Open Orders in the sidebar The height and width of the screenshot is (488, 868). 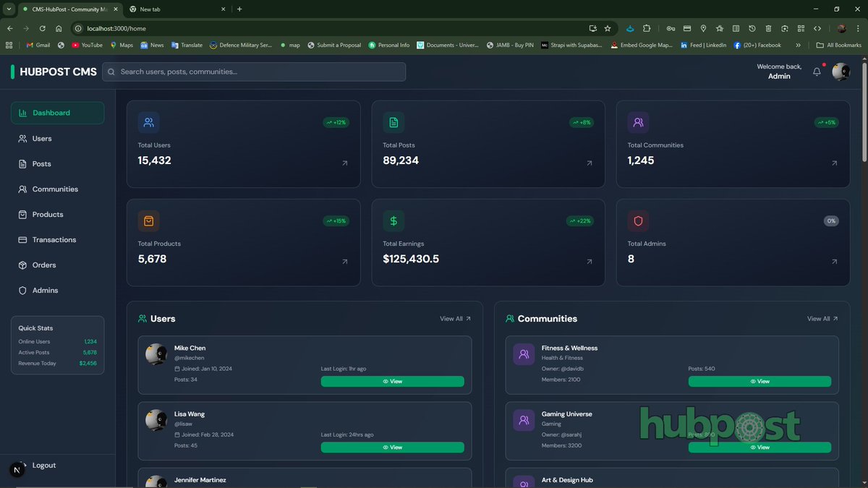[x=57, y=265]
